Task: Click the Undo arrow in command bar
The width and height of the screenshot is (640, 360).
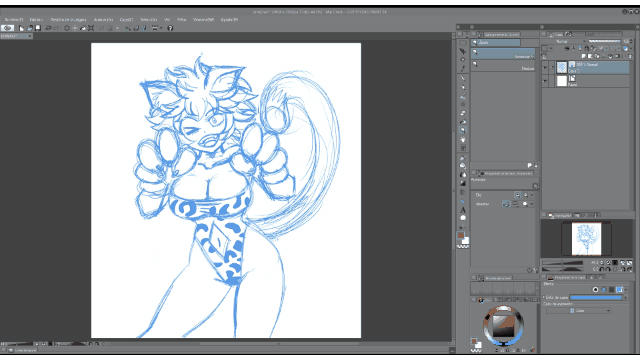Action: point(48,28)
